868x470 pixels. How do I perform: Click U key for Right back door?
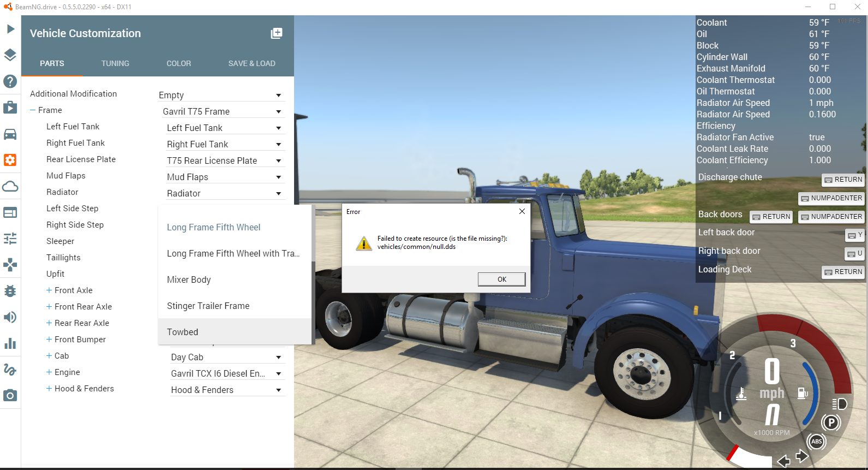[855, 254]
